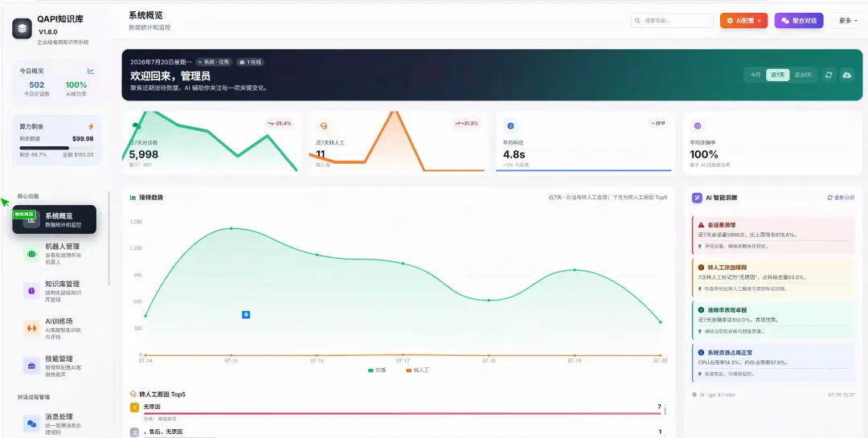Click the headset icon on 近7天转人工 card
Viewport: 868px width, 438px height.
point(324,125)
